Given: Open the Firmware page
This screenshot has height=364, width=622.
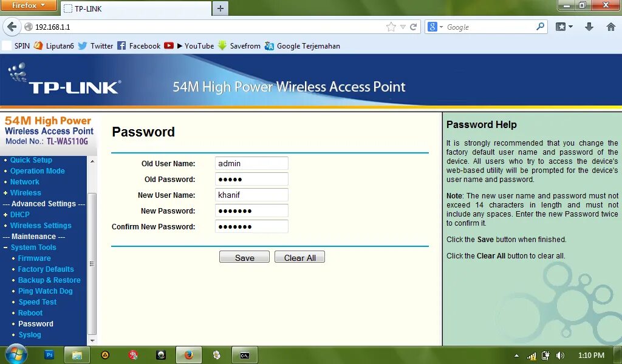Looking at the screenshot, I should pos(34,258).
